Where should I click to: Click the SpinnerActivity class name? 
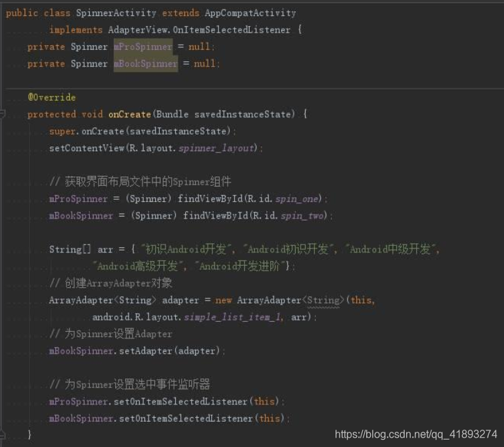pyautogui.click(x=116, y=13)
